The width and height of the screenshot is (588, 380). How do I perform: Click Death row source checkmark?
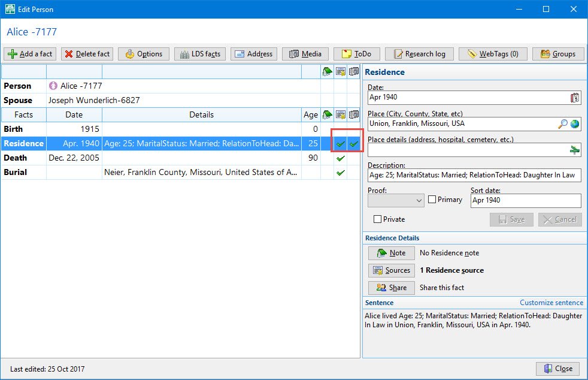tap(341, 158)
